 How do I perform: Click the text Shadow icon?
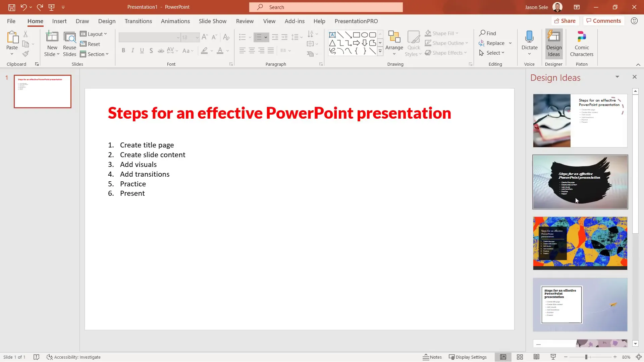tap(151, 51)
